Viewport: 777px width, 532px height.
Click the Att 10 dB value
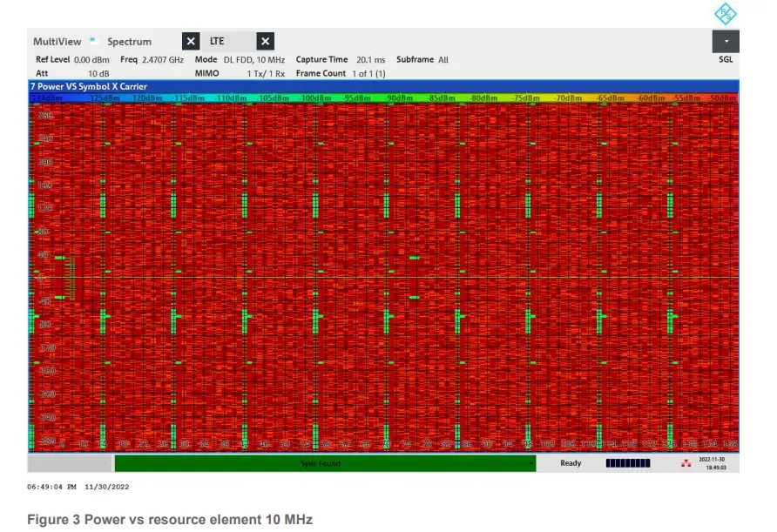(98, 73)
